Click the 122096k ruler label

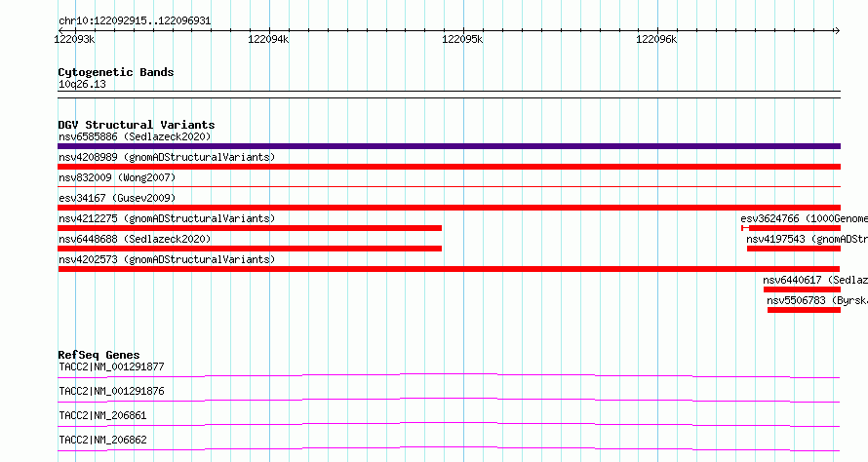(x=656, y=39)
